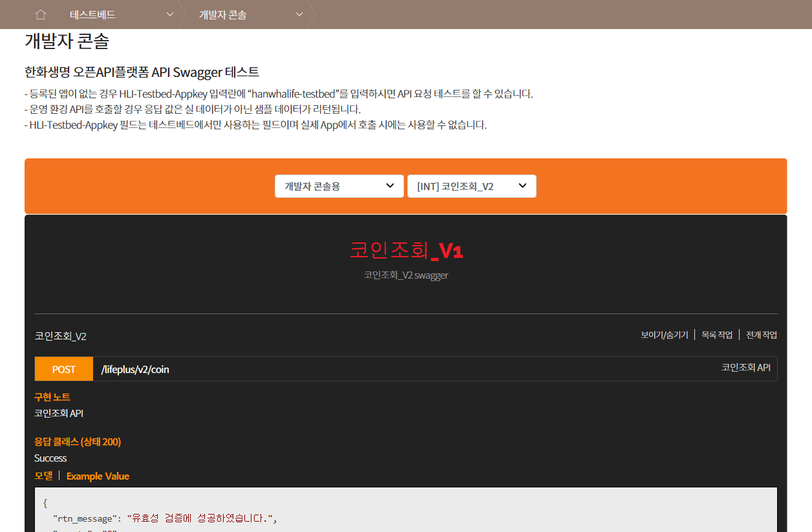Open the [INT] 코인조회_V2 API select box

tap(472, 186)
